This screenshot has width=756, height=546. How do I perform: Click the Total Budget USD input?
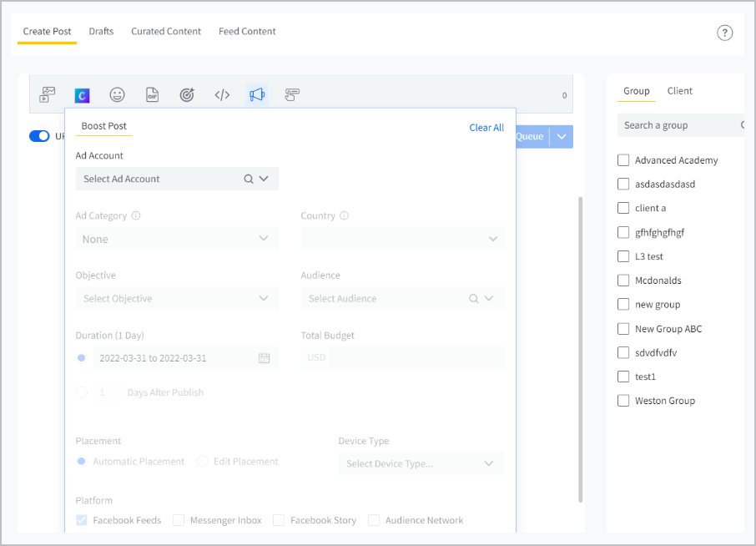click(417, 358)
